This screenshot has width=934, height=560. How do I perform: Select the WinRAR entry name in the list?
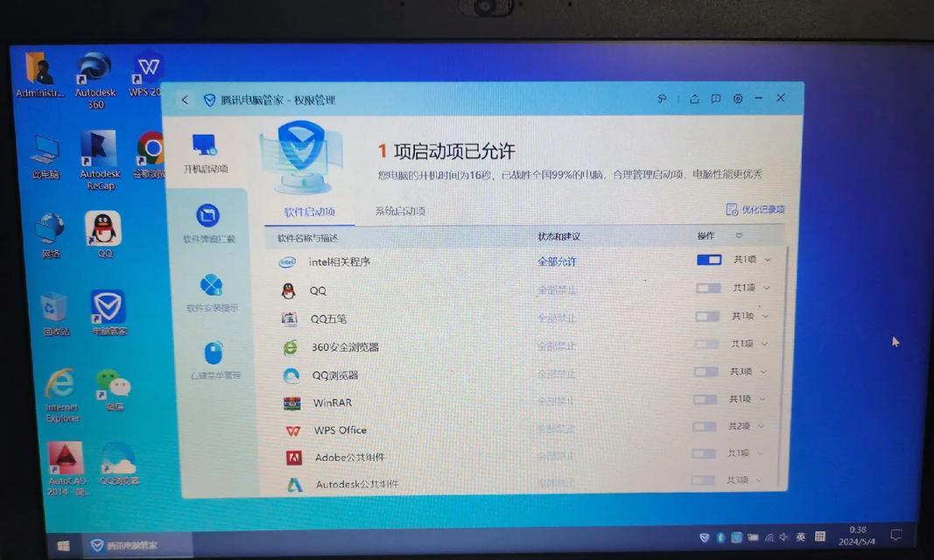click(x=333, y=402)
